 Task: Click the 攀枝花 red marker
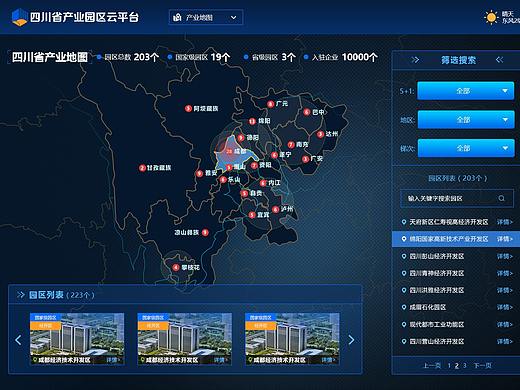[176, 267]
